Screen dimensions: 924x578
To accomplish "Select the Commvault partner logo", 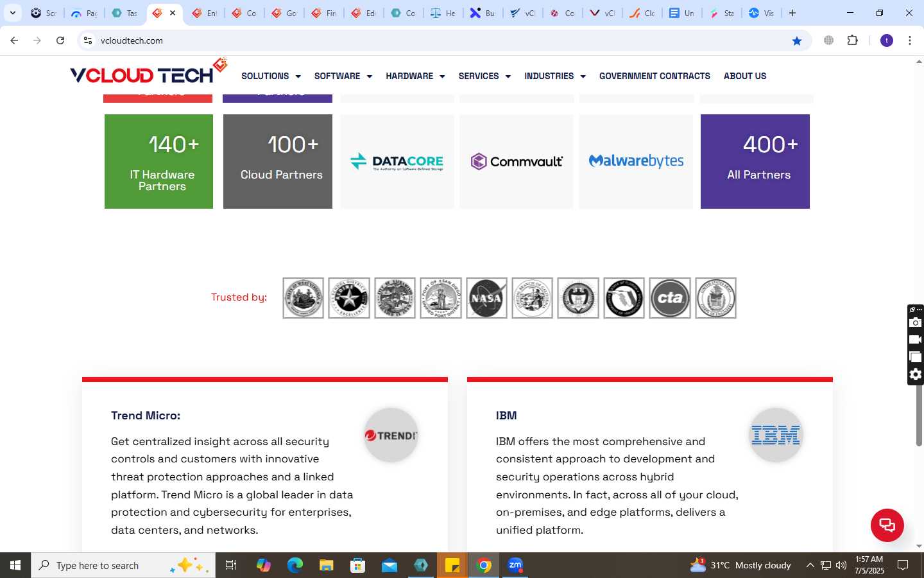I will pyautogui.click(x=517, y=161).
